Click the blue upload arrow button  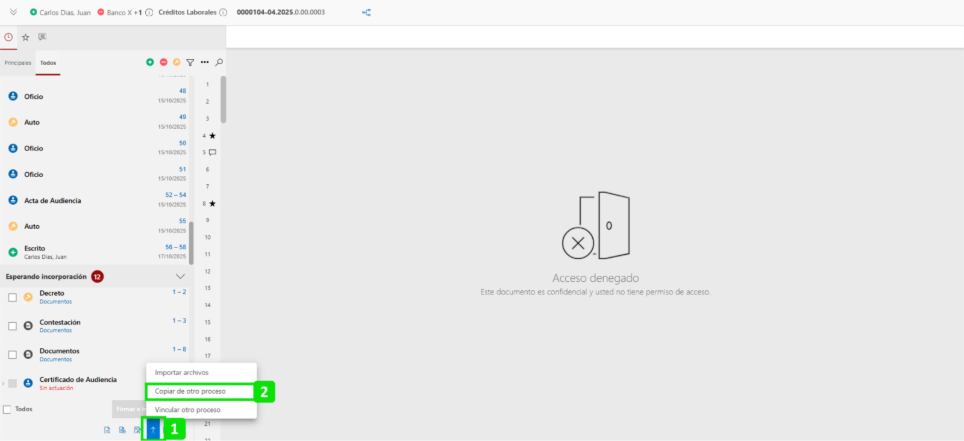[x=153, y=429]
